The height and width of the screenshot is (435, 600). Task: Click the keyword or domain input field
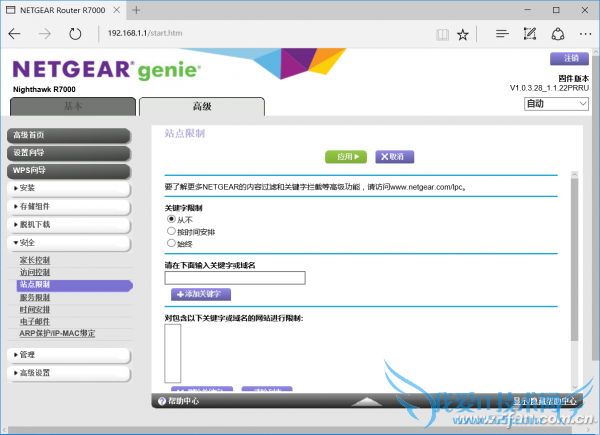click(x=235, y=278)
